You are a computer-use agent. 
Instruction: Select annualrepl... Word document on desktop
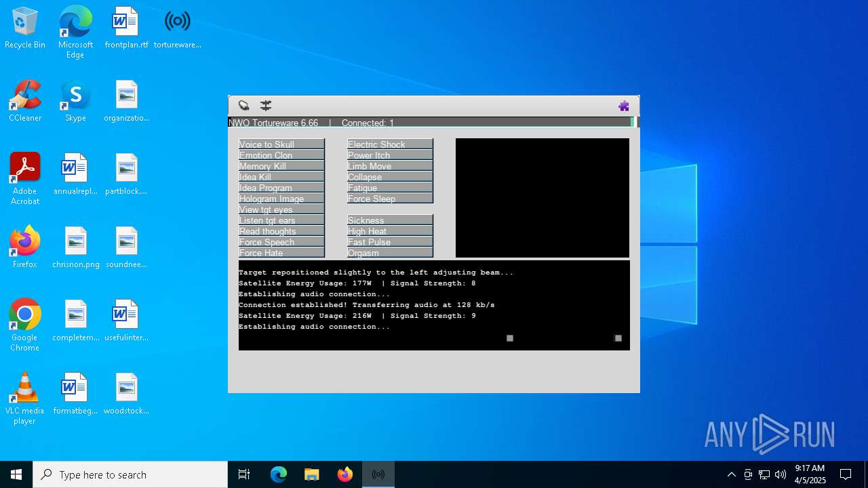pos(75,175)
